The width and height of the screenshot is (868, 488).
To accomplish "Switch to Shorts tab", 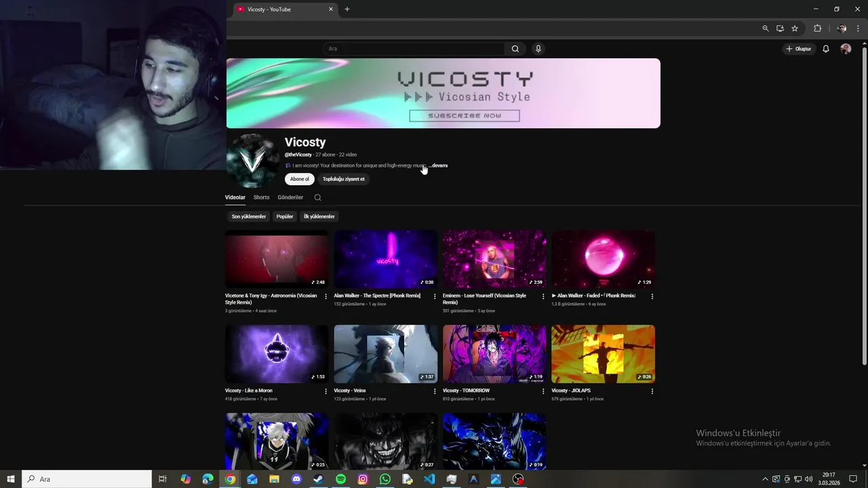I will coord(261,197).
